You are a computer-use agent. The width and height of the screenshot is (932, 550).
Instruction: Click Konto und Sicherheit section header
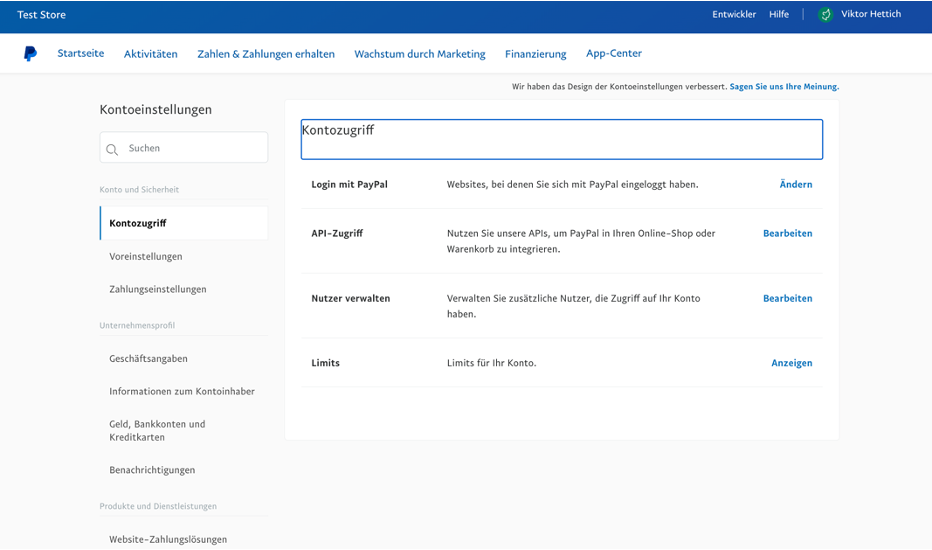click(139, 190)
